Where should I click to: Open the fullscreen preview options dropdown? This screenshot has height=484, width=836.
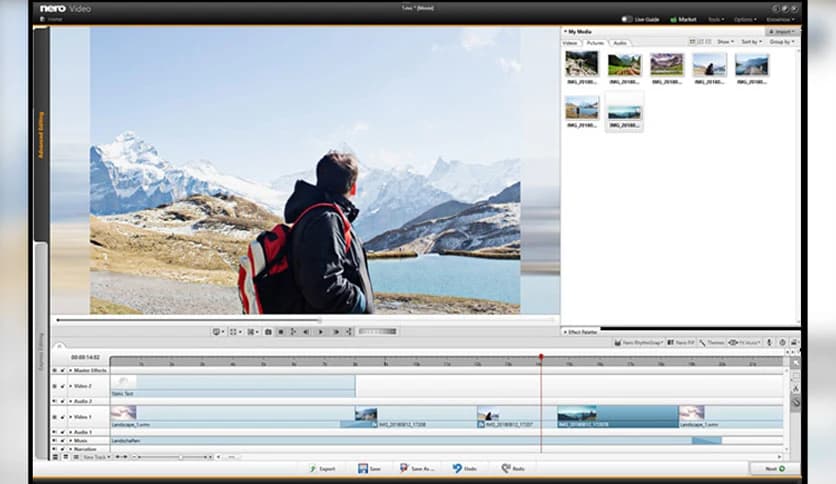[x=235, y=332]
